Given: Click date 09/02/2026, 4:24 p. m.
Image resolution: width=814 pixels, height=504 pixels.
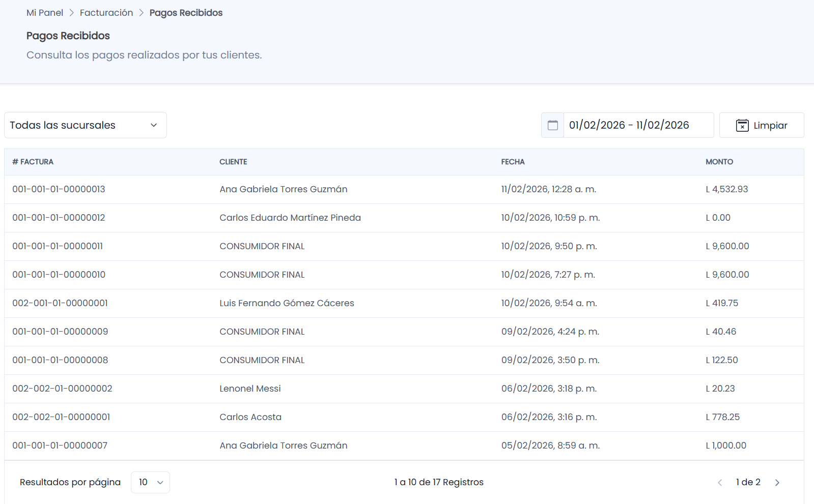Looking at the screenshot, I should 550,332.
